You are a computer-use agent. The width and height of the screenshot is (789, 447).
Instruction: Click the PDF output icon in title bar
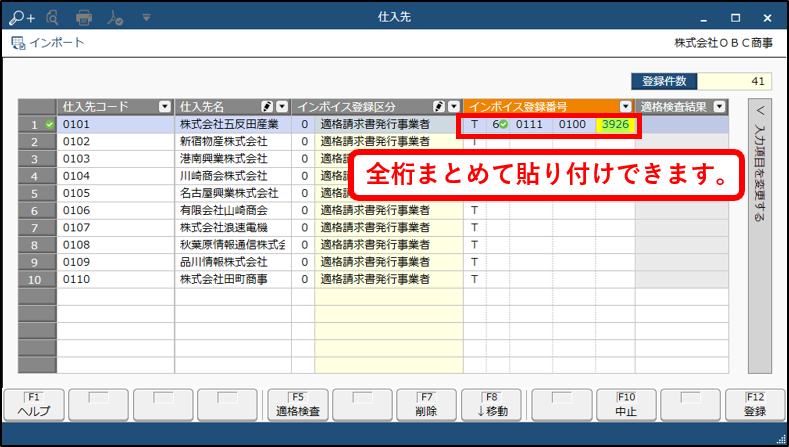115,18
